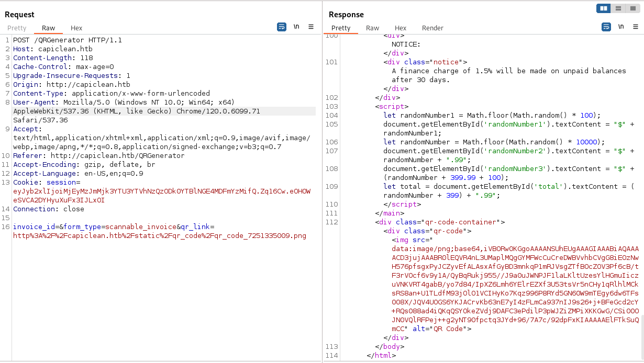This screenshot has height=363, width=644.
Task: Select Raw tab in Request panel
Action: click(x=49, y=28)
